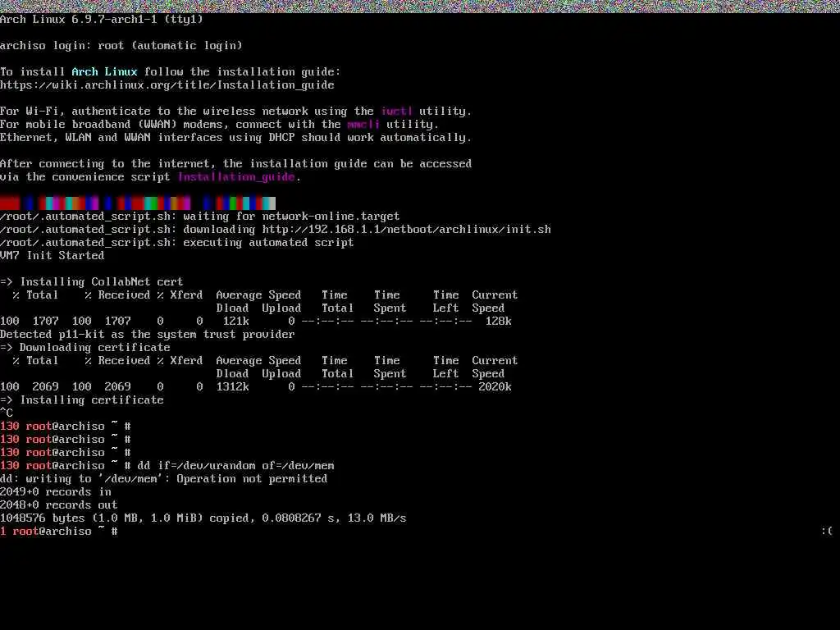Click '=> Installing certificate' line
Screen dimensions: 840x630
point(82,399)
